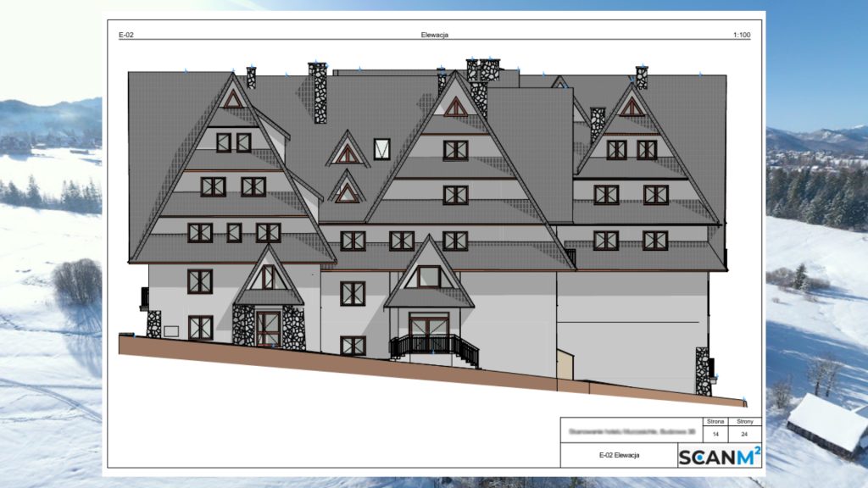The width and height of the screenshot is (868, 488).
Task: Click the blurred project name field
Action: pyautogui.click(x=627, y=430)
